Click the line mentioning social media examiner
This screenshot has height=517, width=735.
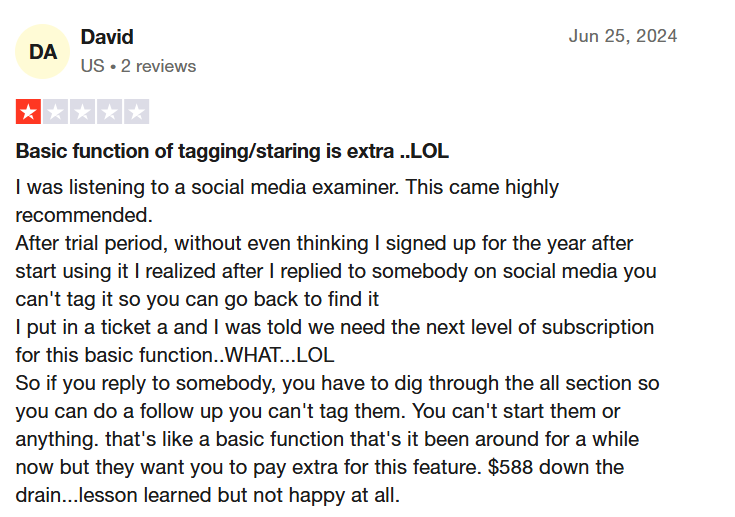pos(287,187)
